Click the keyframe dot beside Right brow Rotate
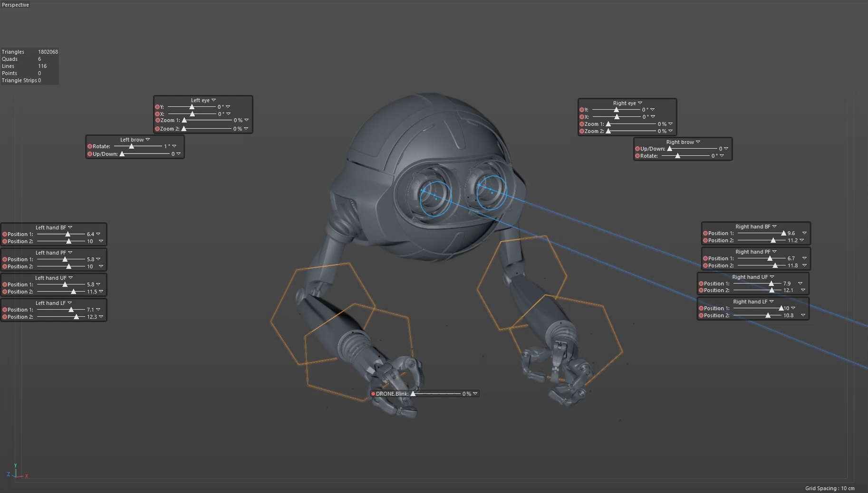This screenshot has width=868, height=493. point(638,156)
